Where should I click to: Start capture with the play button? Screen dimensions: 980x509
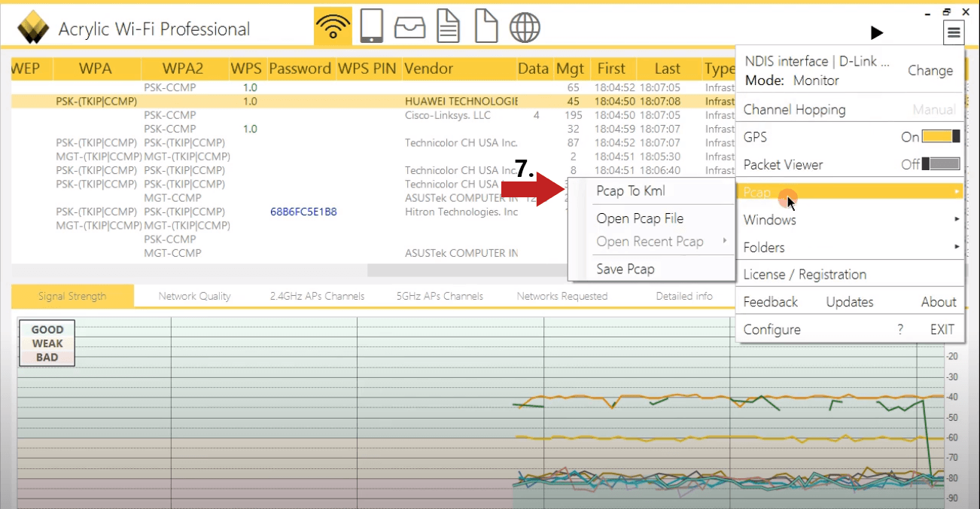point(876,32)
